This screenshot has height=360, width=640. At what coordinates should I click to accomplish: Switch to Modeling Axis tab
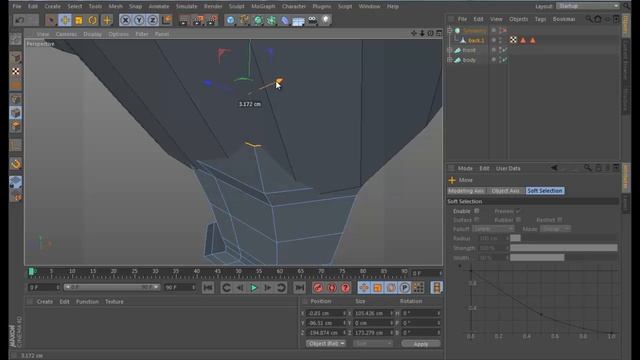click(466, 191)
